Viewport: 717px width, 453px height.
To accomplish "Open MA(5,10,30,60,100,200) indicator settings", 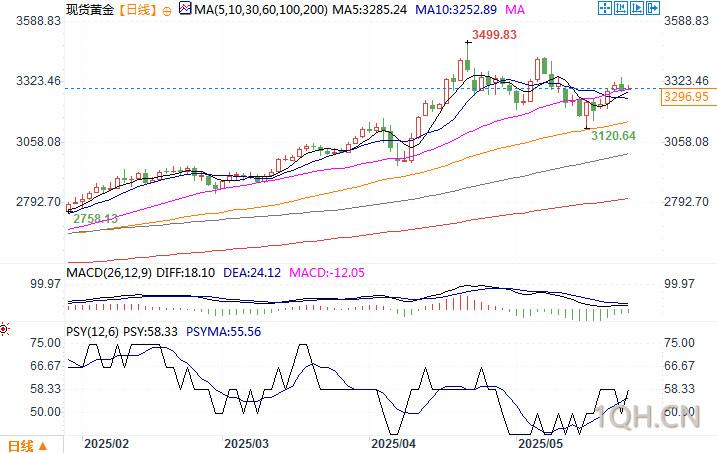I will (261, 10).
